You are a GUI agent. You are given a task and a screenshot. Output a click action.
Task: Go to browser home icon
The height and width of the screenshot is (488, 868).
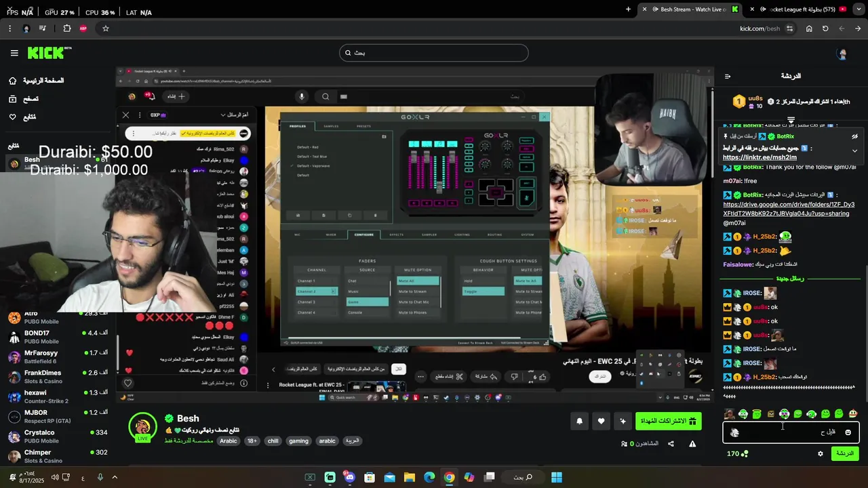click(x=809, y=28)
